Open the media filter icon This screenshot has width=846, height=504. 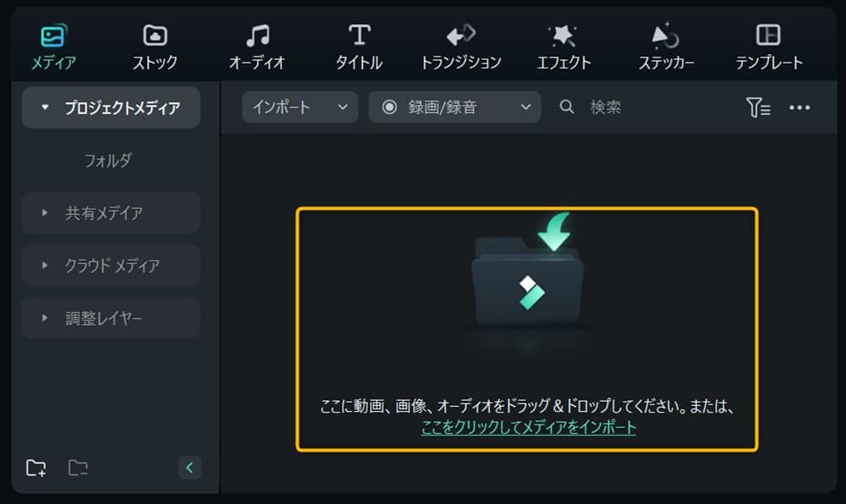(759, 107)
